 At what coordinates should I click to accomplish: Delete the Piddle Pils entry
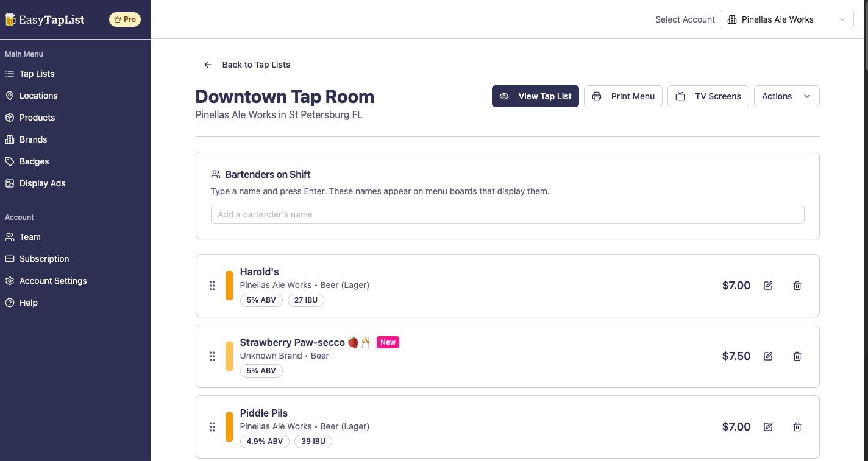797,427
